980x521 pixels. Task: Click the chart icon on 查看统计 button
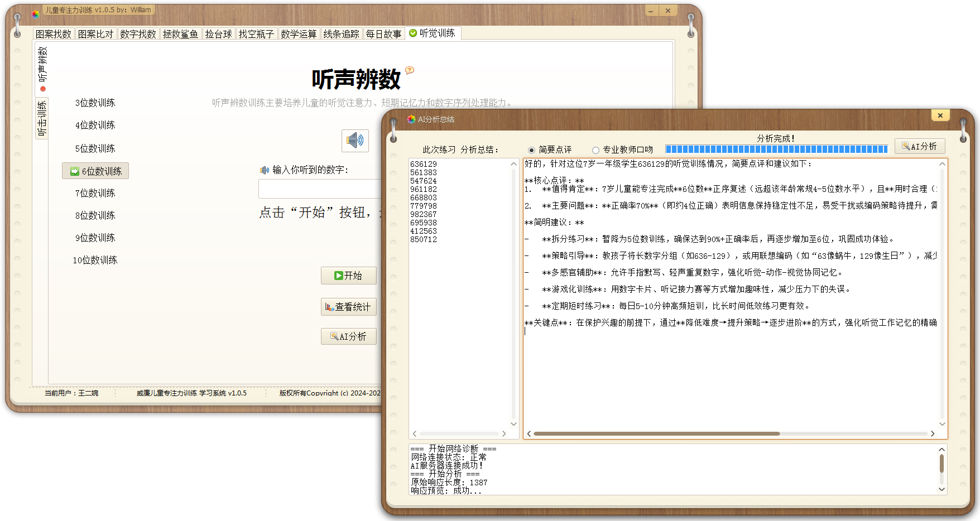329,307
